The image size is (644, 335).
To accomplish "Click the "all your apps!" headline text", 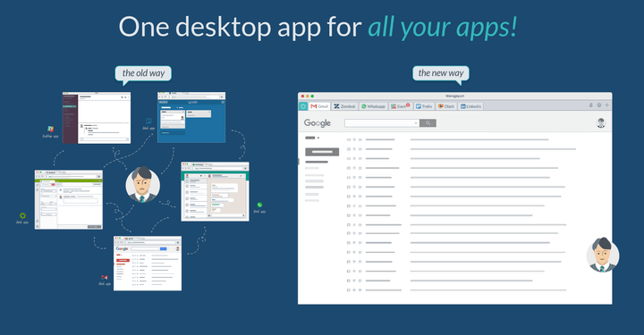I will coord(443,28).
